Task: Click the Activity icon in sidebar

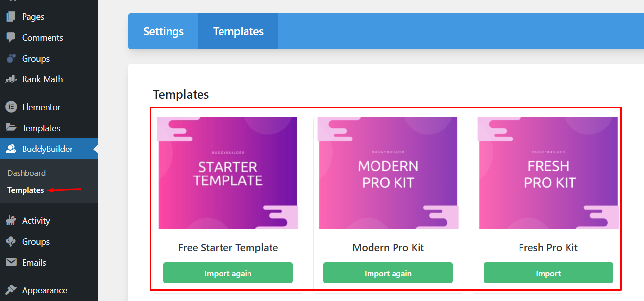Action: tap(11, 221)
